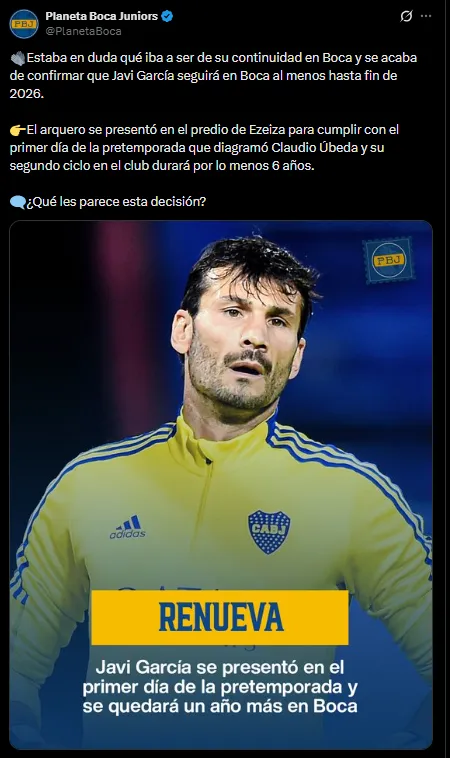Screen dimensions: 450x758
Task: Click the yellow RENUEVA banner
Action: coord(220,617)
